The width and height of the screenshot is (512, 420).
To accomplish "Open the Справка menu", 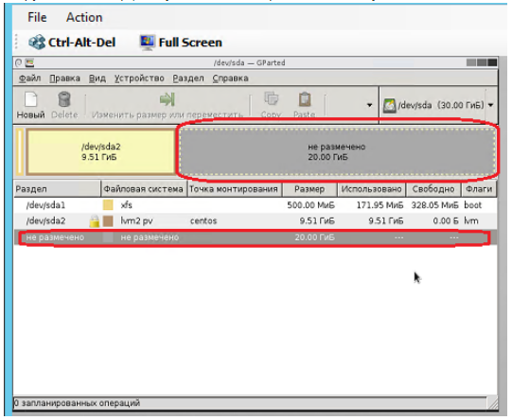I will [x=231, y=79].
